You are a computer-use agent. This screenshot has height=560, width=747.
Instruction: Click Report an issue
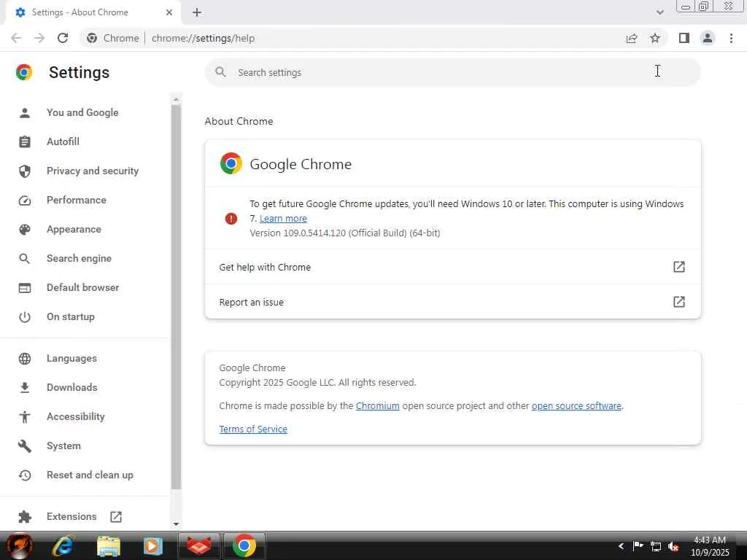click(452, 302)
